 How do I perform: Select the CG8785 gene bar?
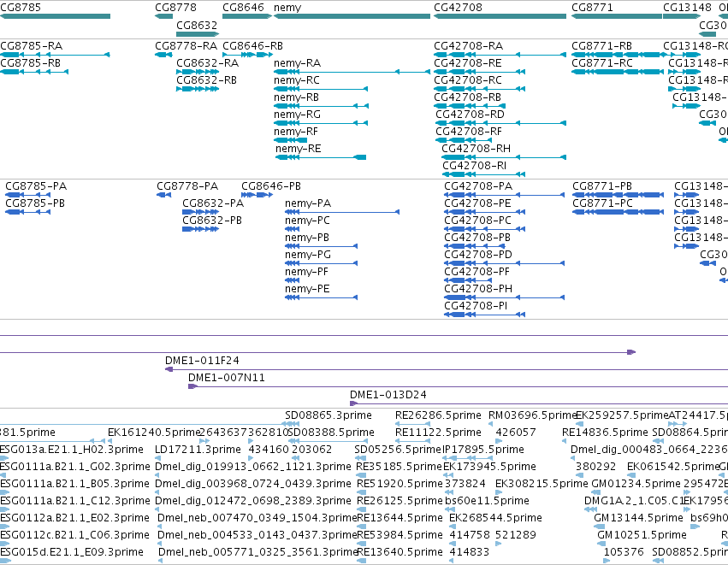[55, 16]
